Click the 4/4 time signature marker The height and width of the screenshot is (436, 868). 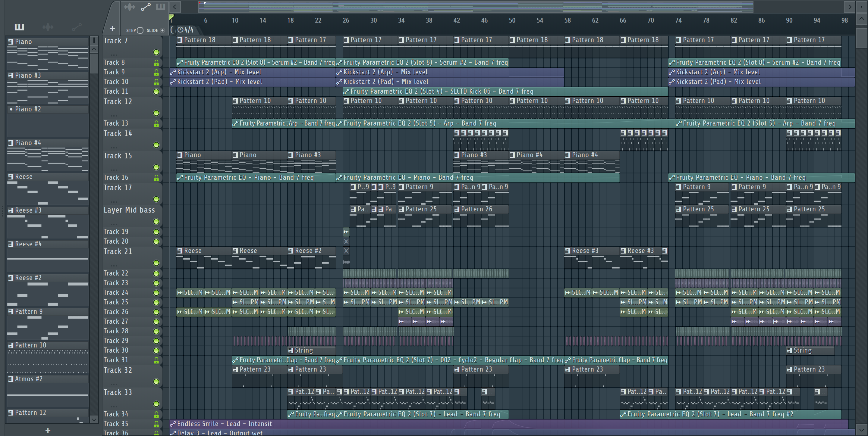tap(186, 30)
